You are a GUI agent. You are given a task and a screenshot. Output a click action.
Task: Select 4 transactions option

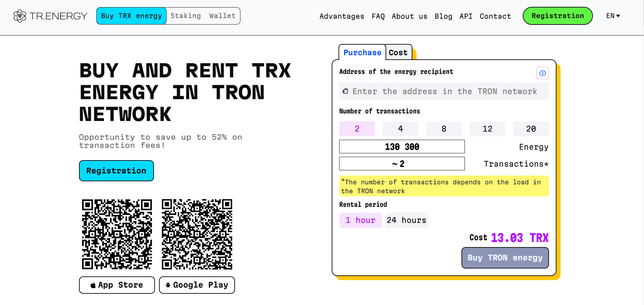coord(400,129)
